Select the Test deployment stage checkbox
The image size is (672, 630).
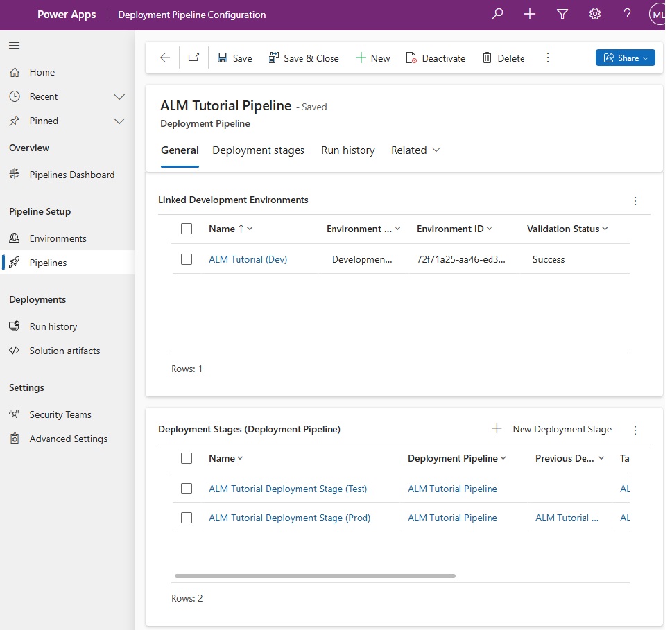point(187,489)
